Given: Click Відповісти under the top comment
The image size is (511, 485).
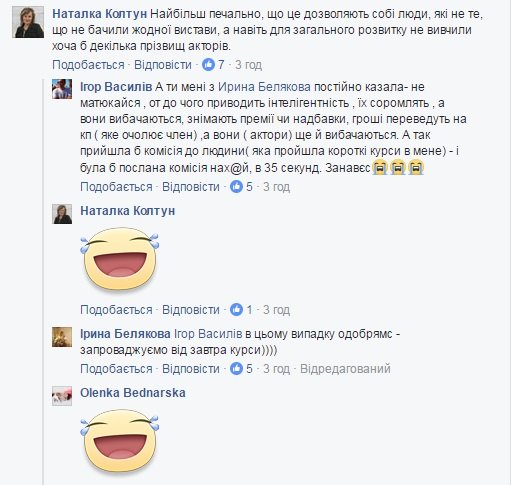Looking at the screenshot, I should pyautogui.click(x=163, y=65).
